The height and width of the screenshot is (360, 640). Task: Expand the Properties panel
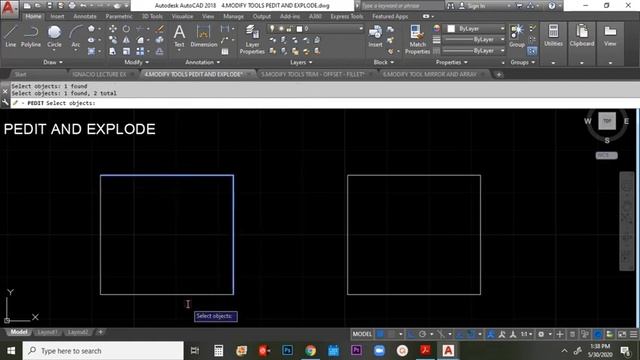tap(451, 62)
